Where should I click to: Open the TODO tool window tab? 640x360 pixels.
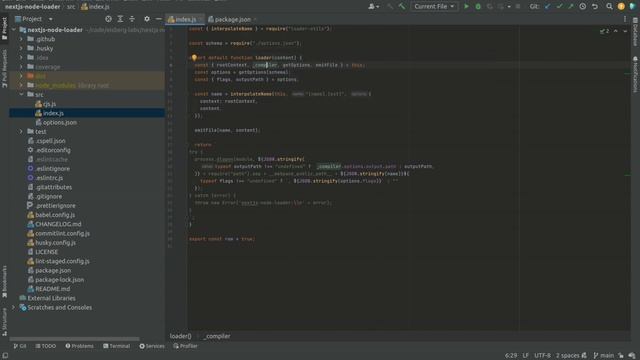pyautogui.click(x=46, y=346)
